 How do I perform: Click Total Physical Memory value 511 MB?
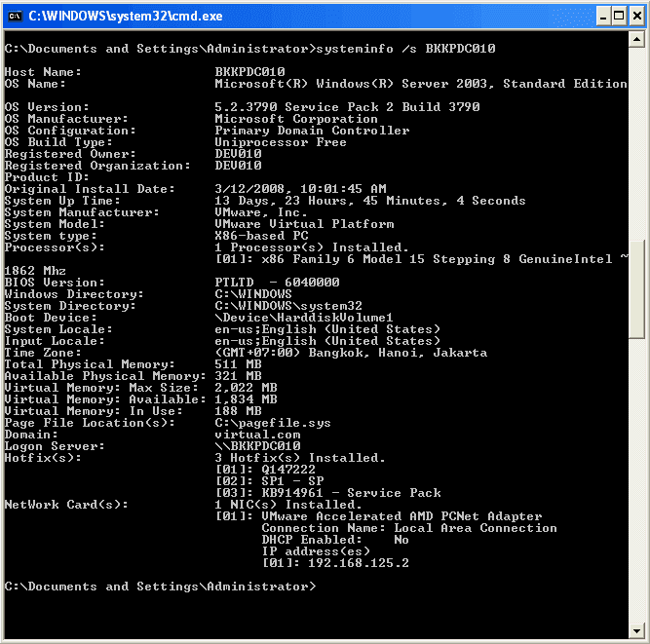click(x=238, y=364)
